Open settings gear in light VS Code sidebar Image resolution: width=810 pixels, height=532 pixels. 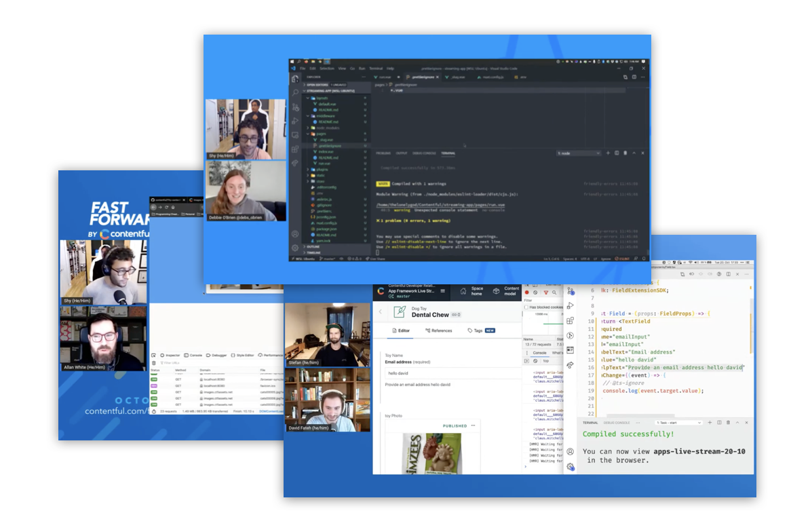571,466
